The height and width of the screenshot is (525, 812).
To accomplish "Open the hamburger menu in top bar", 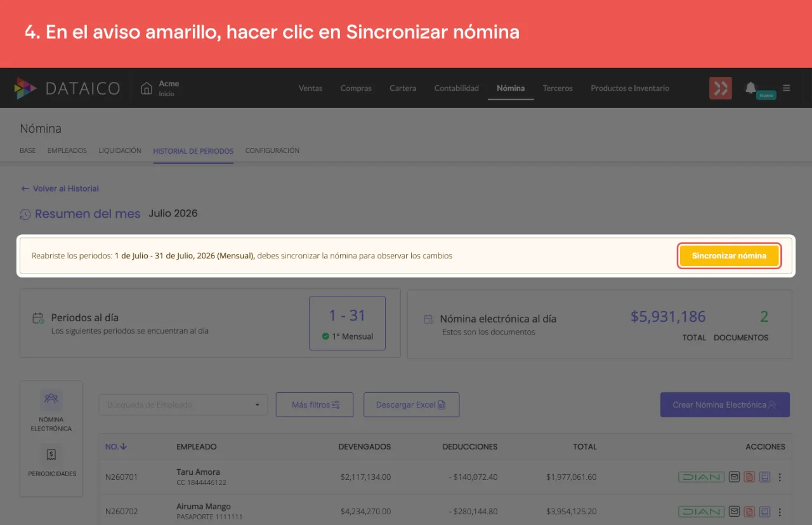I will coord(787,88).
